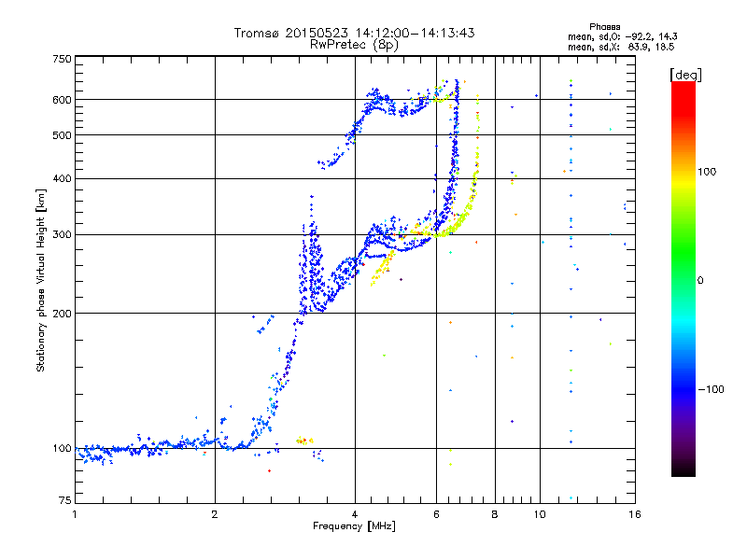747x560 pixels.
Task: Click the Stationary phase Virtual Height axis title
Action: (41, 280)
